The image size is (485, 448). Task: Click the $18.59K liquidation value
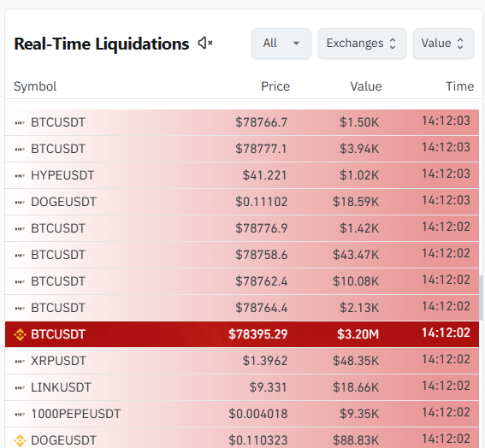356,202
